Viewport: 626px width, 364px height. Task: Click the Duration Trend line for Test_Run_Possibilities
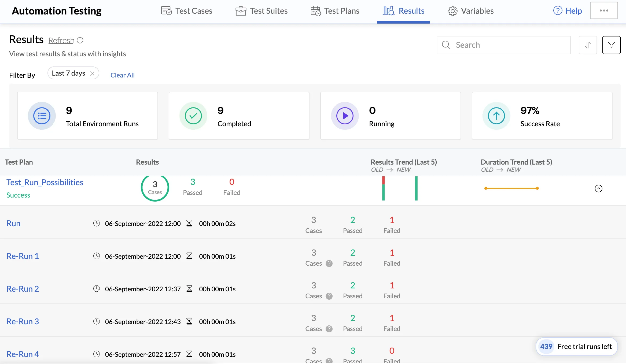click(511, 188)
